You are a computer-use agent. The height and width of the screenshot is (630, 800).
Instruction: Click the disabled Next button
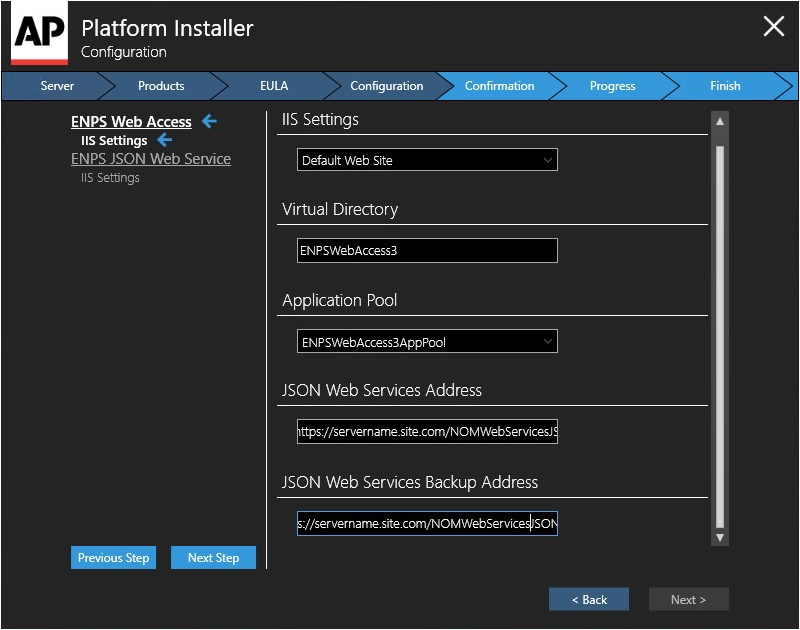[688, 599]
